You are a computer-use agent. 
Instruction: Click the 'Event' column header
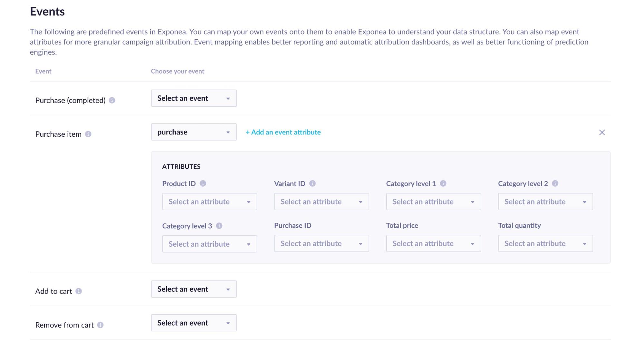43,71
